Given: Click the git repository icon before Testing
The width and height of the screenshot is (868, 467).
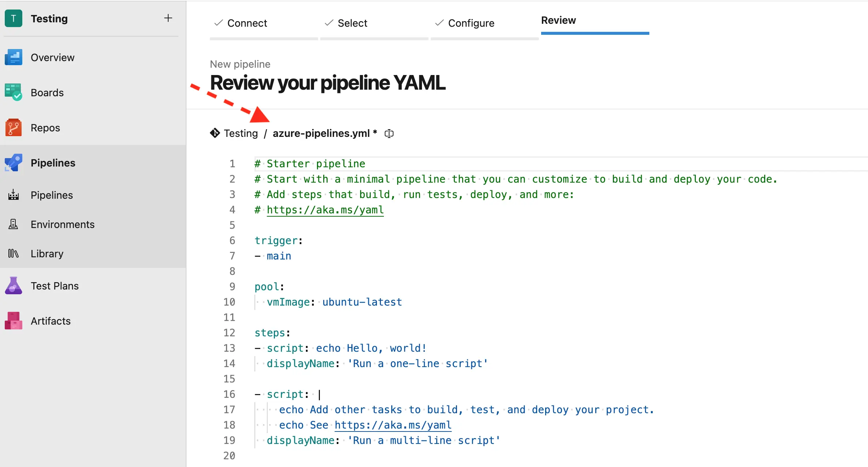Looking at the screenshot, I should [215, 133].
